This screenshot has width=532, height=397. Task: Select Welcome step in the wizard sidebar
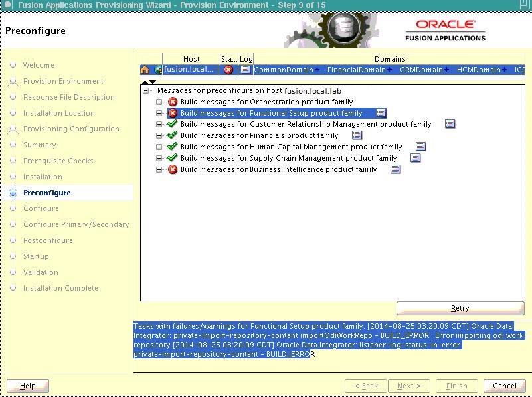point(39,65)
